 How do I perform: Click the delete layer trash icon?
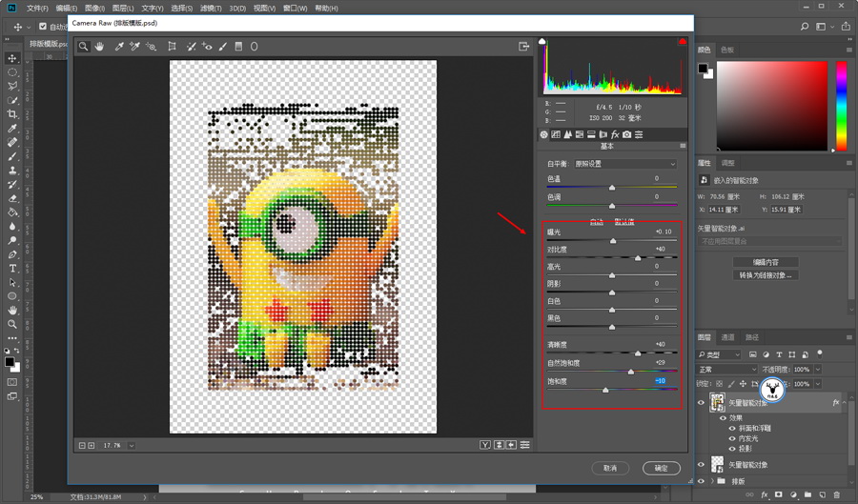coord(836,494)
